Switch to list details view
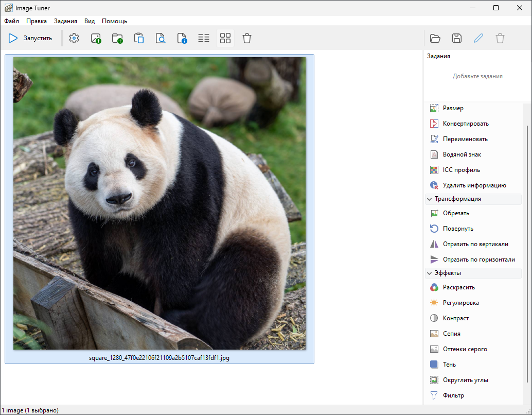The width and height of the screenshot is (532, 415). pos(204,38)
